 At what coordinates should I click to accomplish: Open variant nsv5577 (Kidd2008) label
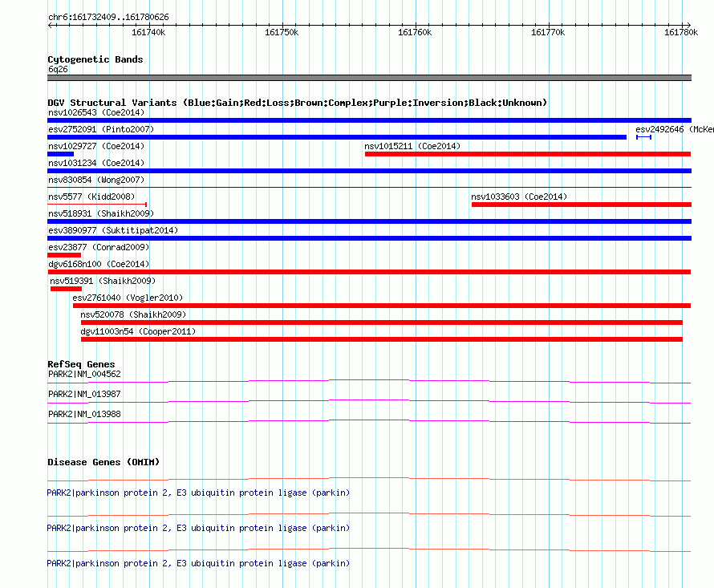coord(91,197)
